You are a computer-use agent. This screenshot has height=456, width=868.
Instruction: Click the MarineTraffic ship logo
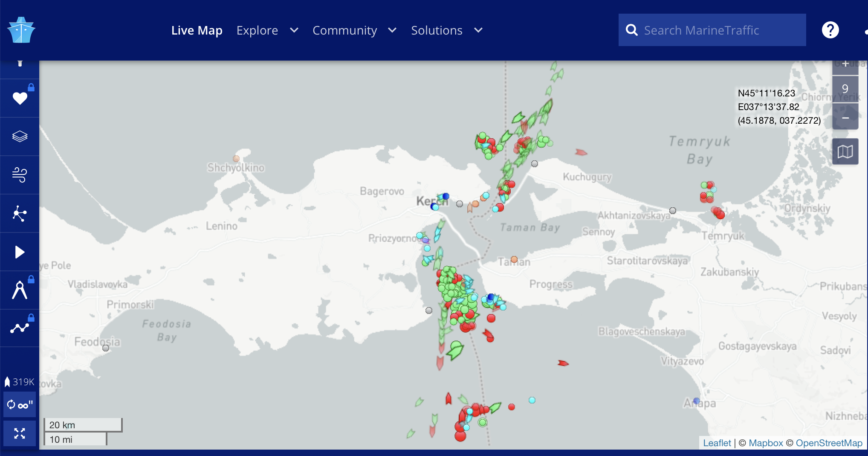tap(21, 30)
